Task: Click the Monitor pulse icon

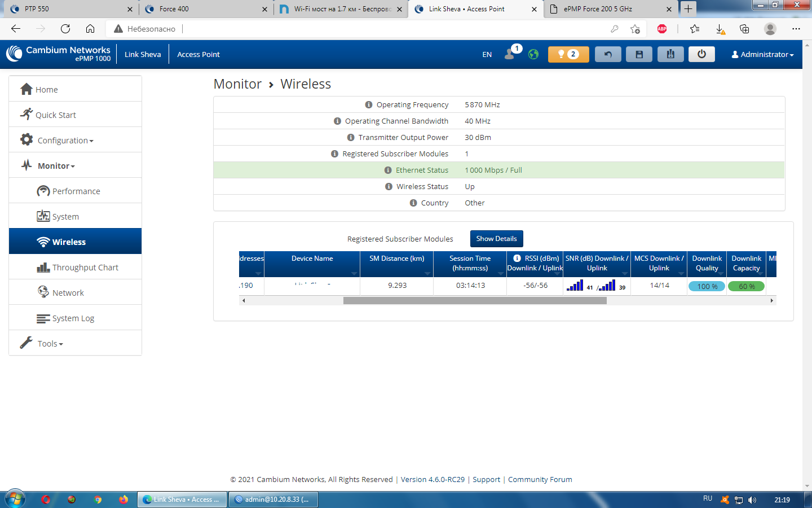Action: [27, 165]
